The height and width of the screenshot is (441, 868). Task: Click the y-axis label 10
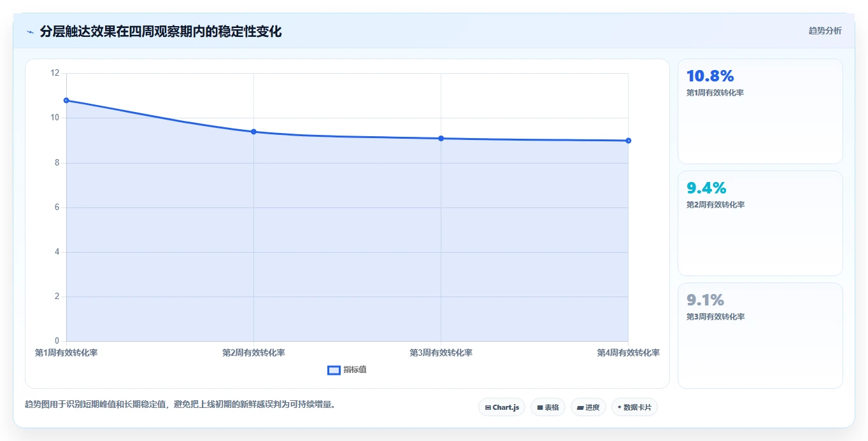pos(55,118)
